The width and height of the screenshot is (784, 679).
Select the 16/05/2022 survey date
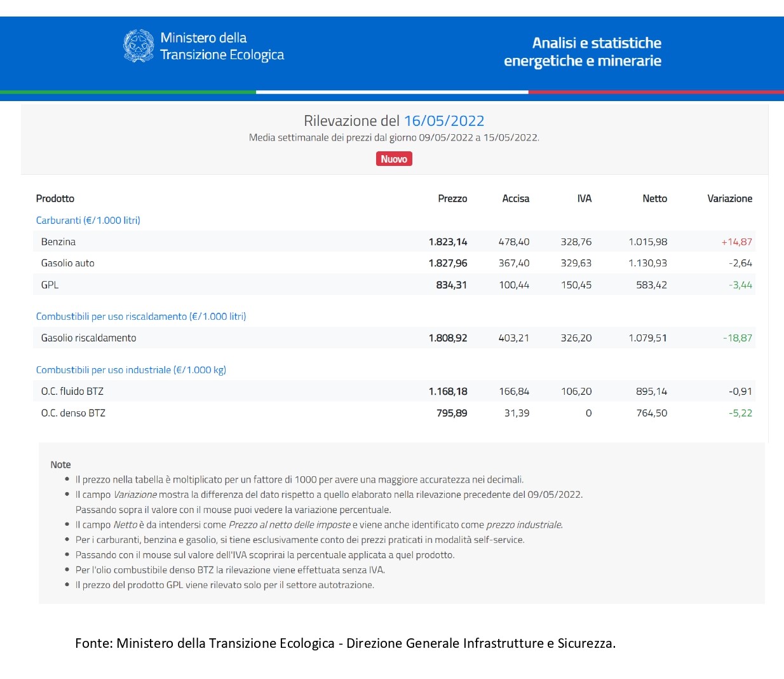(x=444, y=121)
